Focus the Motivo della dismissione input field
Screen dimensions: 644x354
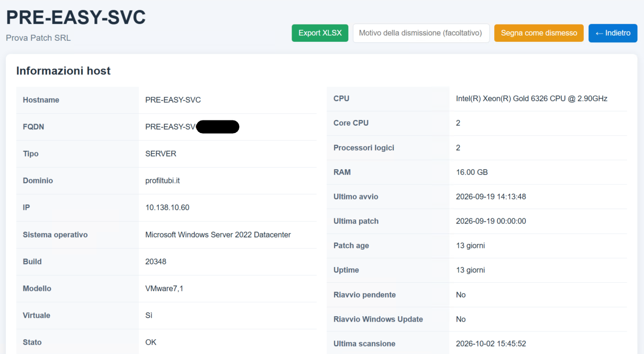pos(421,33)
